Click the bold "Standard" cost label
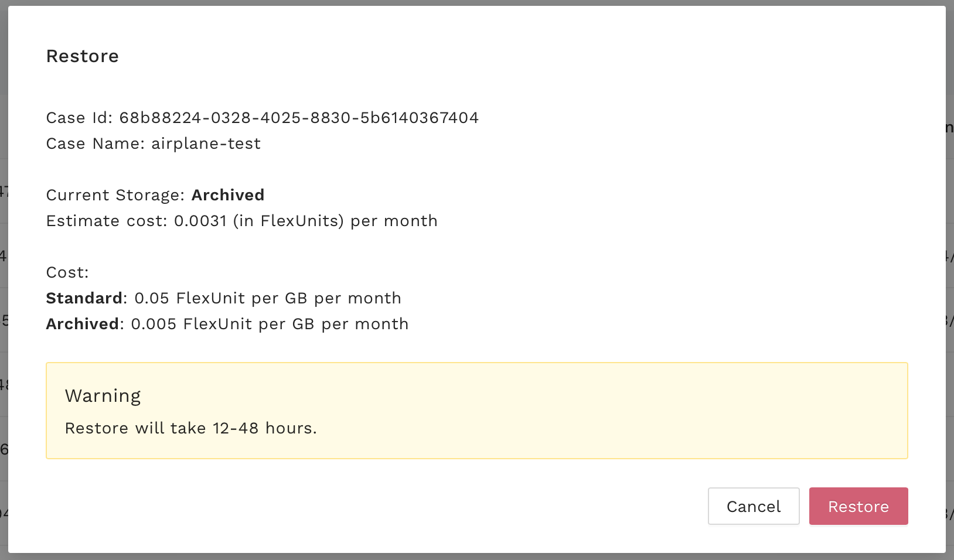The image size is (954, 560). (84, 298)
